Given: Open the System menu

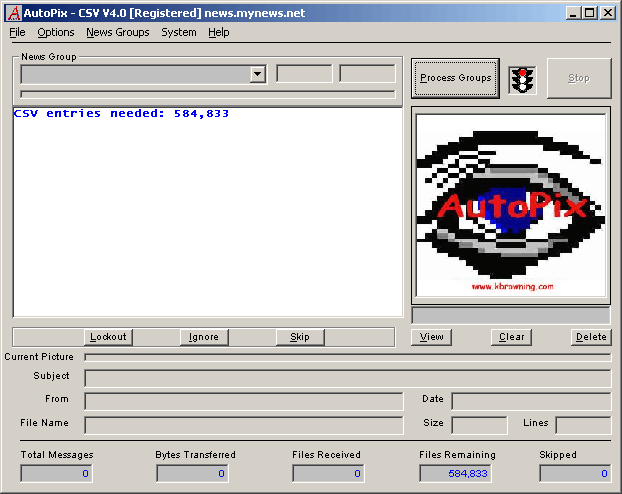Looking at the screenshot, I should pyautogui.click(x=179, y=32).
